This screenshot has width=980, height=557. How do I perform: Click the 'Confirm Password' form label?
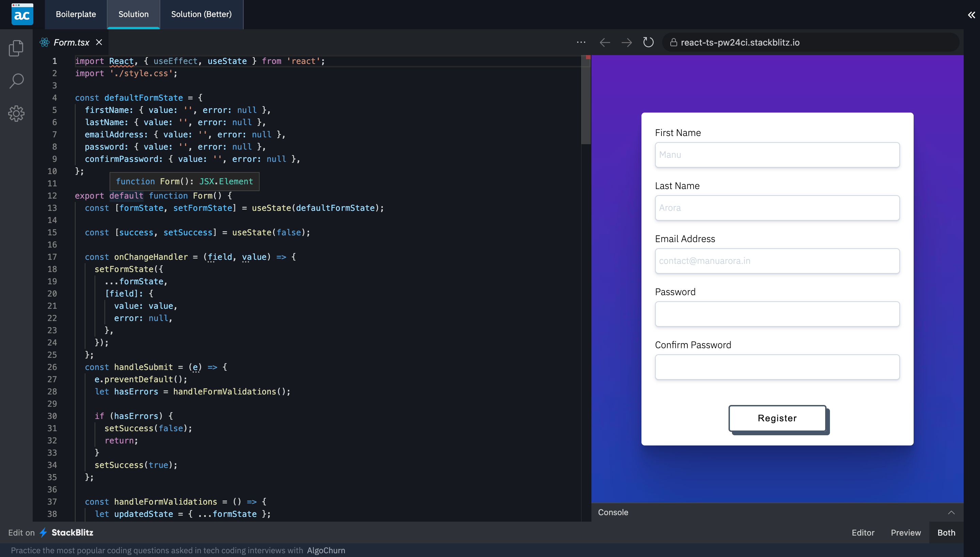(x=693, y=345)
